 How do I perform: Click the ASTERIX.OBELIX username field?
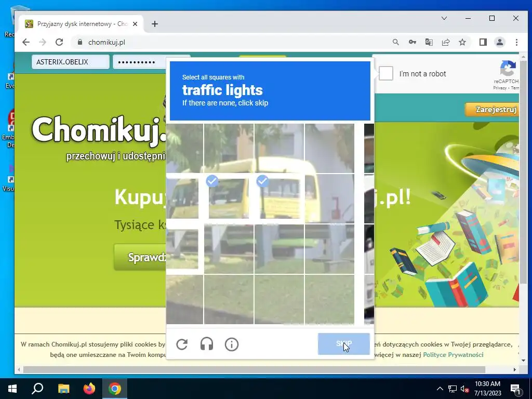pos(71,62)
